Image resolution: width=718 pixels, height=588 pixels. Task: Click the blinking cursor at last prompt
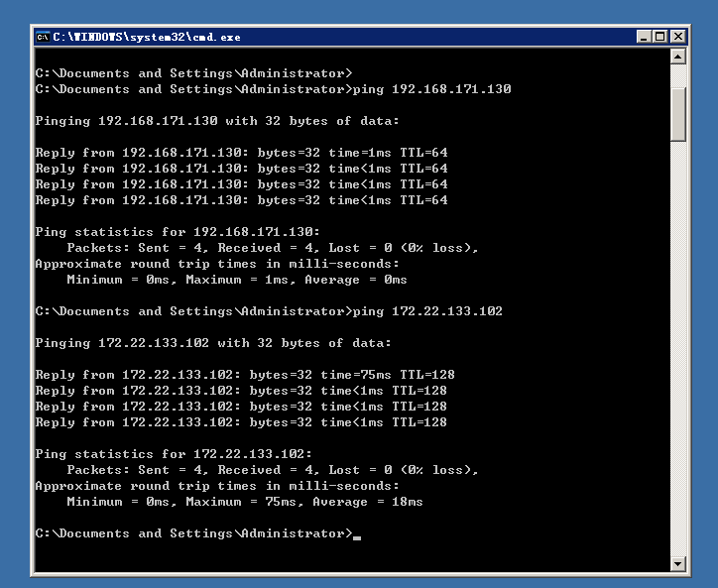point(357,537)
